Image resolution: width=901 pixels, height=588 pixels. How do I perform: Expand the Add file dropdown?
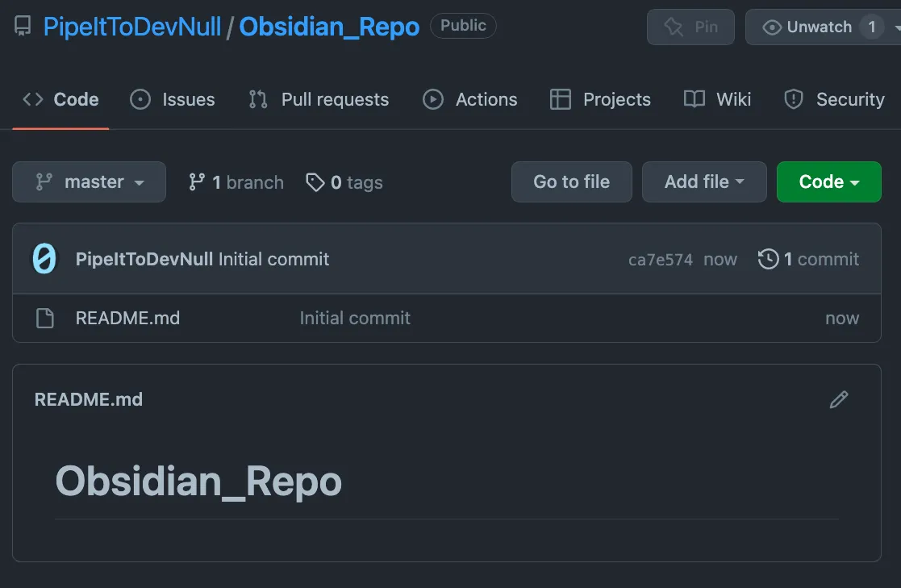704,181
